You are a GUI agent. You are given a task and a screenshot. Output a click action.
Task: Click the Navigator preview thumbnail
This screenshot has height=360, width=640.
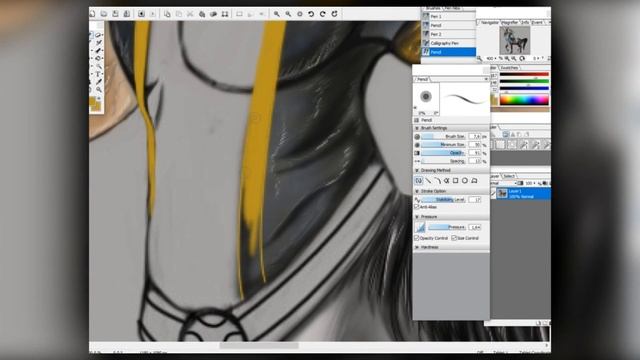[x=515, y=40]
